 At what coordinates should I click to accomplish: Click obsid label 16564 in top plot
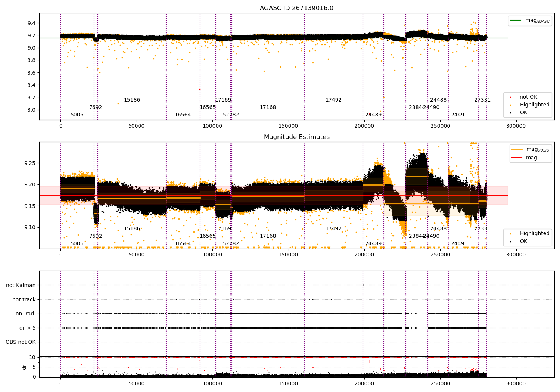(183, 115)
